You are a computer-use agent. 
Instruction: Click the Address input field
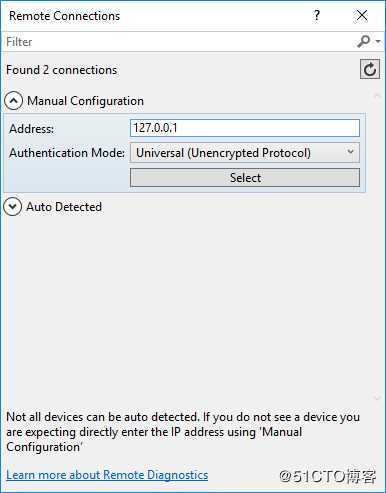click(245, 128)
